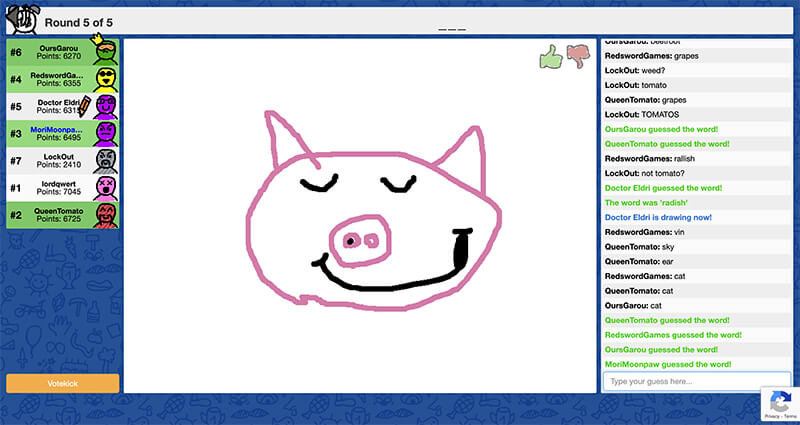Click the 'Round 5 of 5' label
Viewport: 800px width, 425px height.
coord(79,23)
